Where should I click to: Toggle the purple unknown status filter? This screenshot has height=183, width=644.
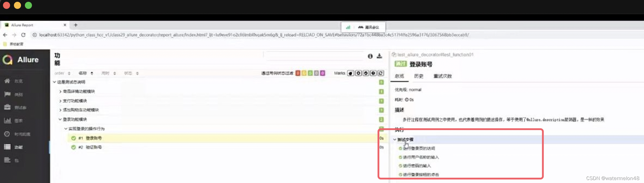click(x=323, y=73)
